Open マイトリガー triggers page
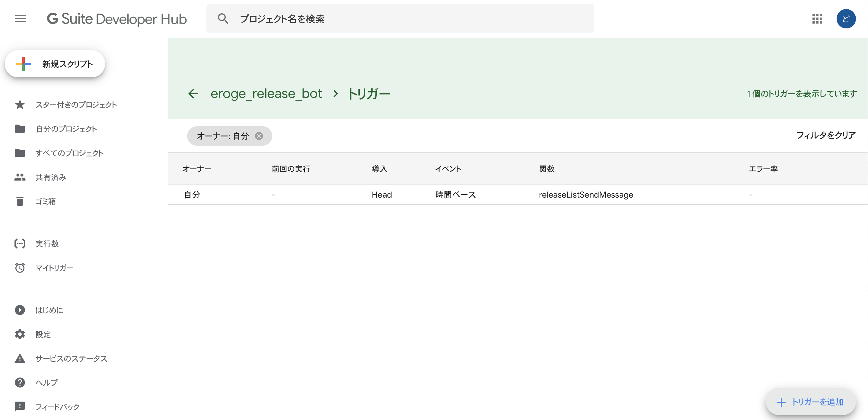This screenshot has width=868, height=420. click(x=54, y=268)
